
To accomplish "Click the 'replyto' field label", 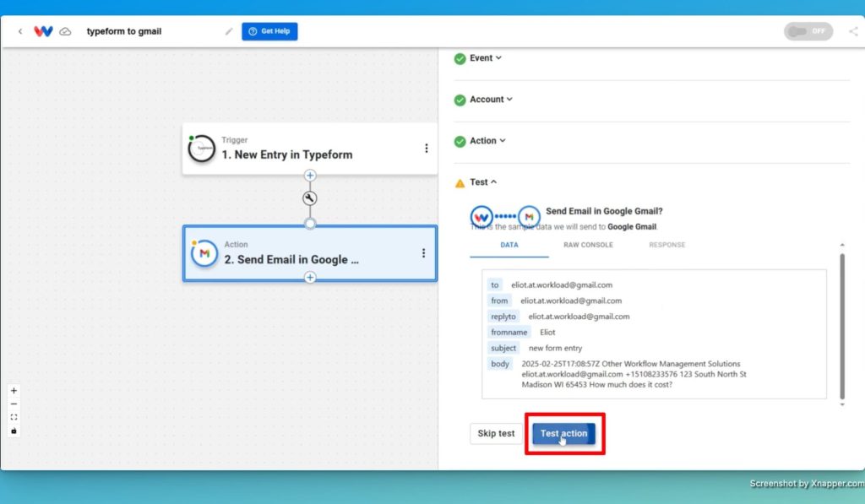I will 503,317.
